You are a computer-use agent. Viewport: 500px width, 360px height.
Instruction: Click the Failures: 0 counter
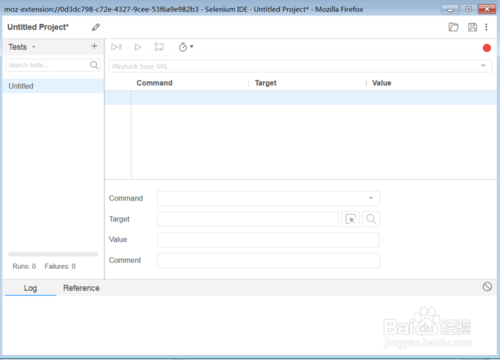coord(60,266)
